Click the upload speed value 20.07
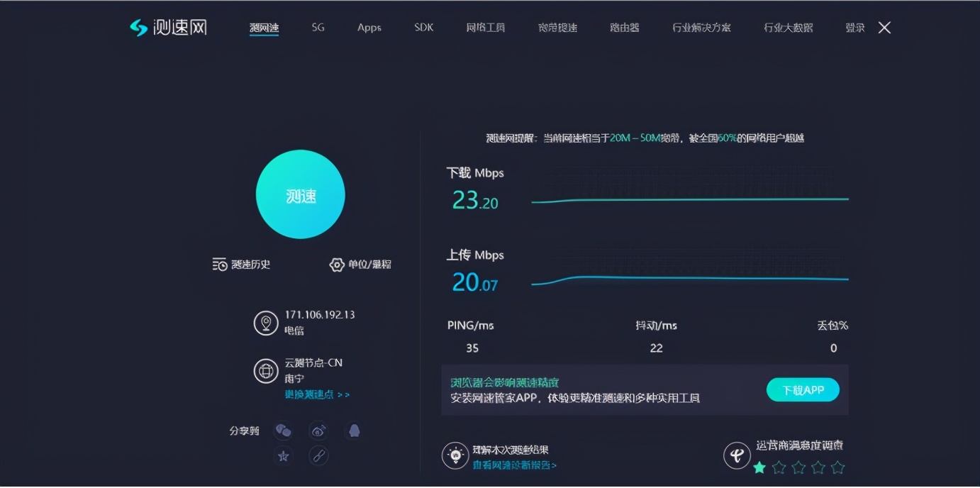This screenshot has width=980, height=488. 475,282
